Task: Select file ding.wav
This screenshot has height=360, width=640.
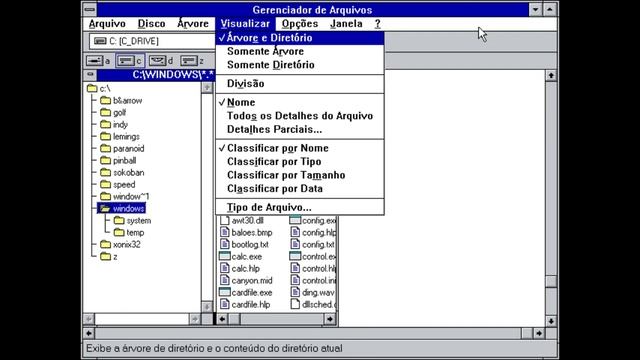Action: click(x=313, y=293)
